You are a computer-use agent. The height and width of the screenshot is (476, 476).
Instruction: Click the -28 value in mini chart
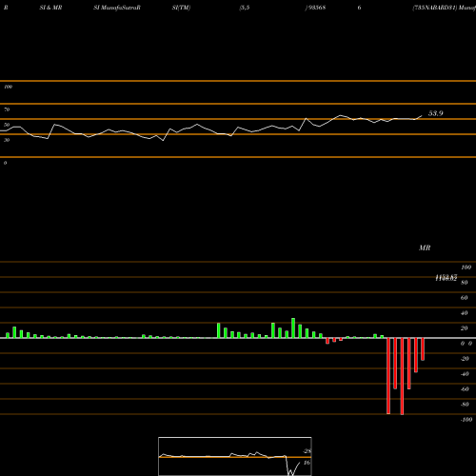pyautogui.click(x=307, y=451)
